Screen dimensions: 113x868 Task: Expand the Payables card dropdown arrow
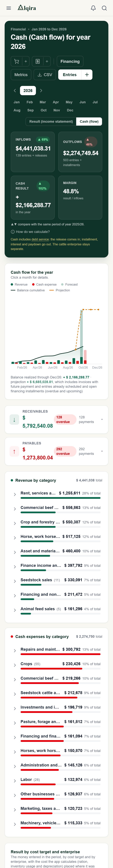click(x=102, y=452)
